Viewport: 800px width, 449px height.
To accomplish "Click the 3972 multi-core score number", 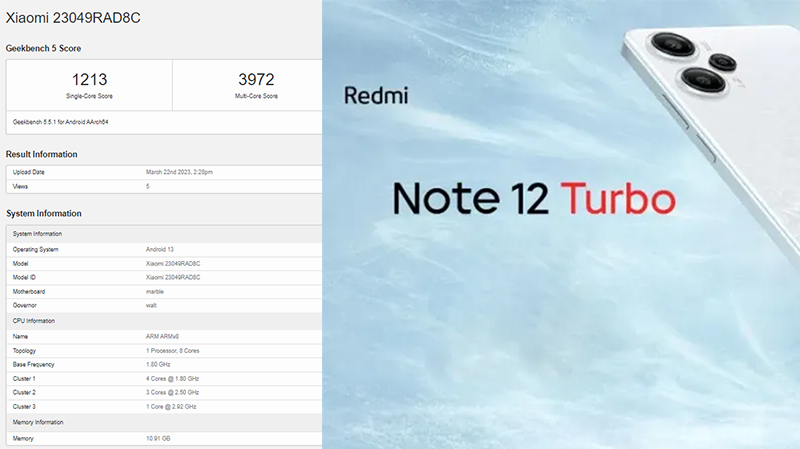I will click(256, 80).
